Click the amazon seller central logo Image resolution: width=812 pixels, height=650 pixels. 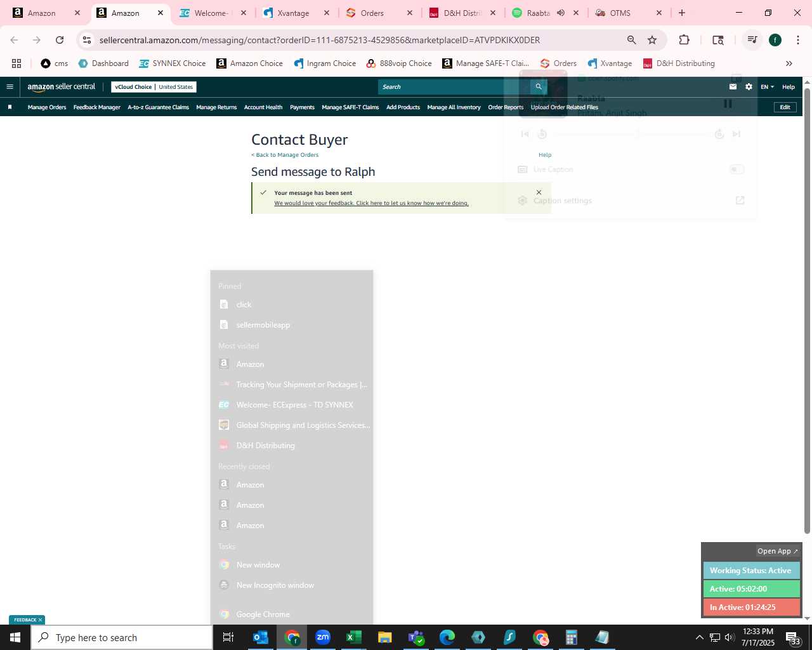tap(62, 87)
